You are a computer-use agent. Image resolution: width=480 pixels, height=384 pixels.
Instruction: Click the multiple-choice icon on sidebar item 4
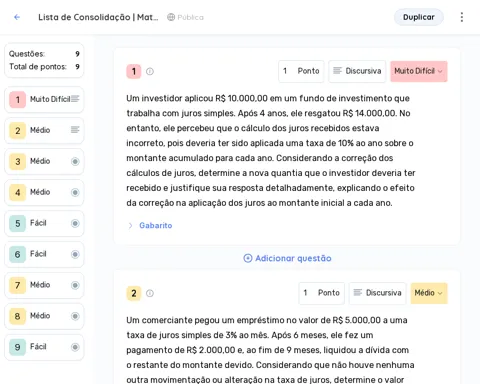(75, 192)
